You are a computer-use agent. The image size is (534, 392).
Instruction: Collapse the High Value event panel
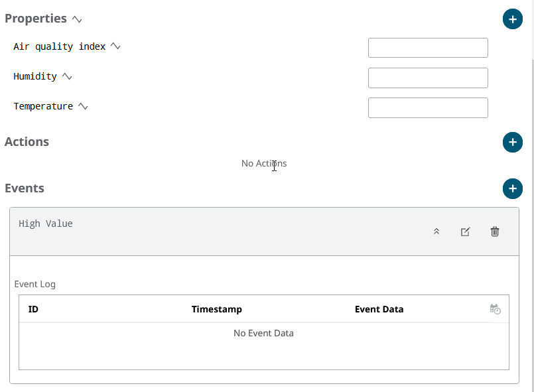pos(436,231)
